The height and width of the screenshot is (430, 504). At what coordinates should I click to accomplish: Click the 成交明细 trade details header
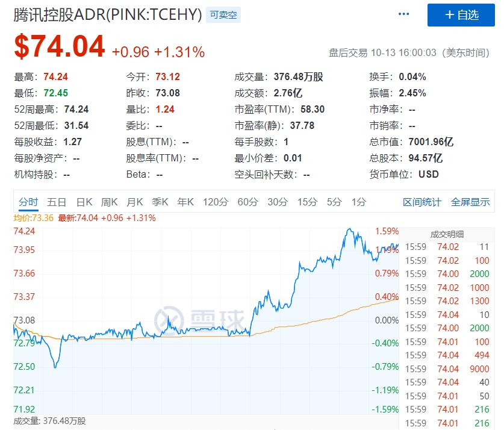pos(447,234)
